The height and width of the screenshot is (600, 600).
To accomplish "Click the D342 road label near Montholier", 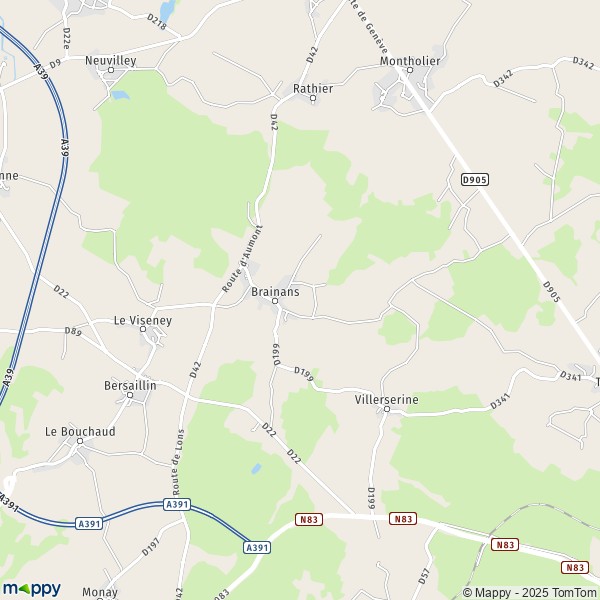I will (x=503, y=78).
